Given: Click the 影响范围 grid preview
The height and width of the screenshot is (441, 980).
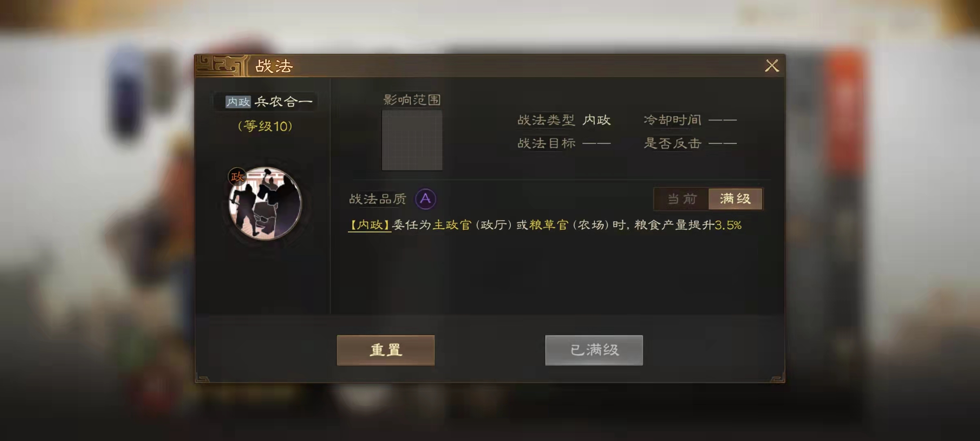Looking at the screenshot, I should [412, 140].
